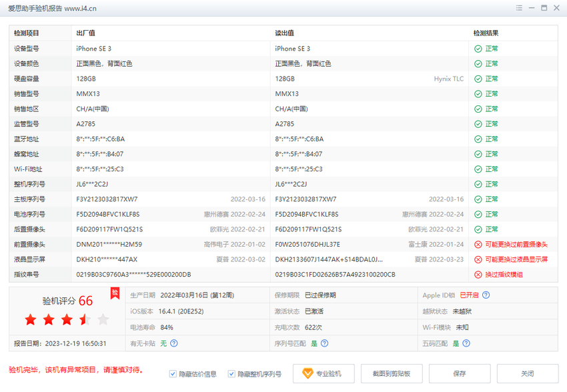This screenshot has height=392, width=567.
Task: Click the factory DNM201******H2M59 value
Action: coord(109,245)
